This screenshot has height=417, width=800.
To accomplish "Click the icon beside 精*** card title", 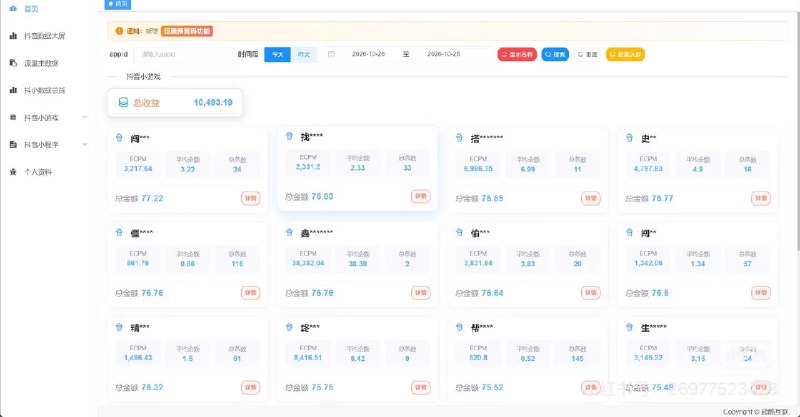I will tap(119, 327).
